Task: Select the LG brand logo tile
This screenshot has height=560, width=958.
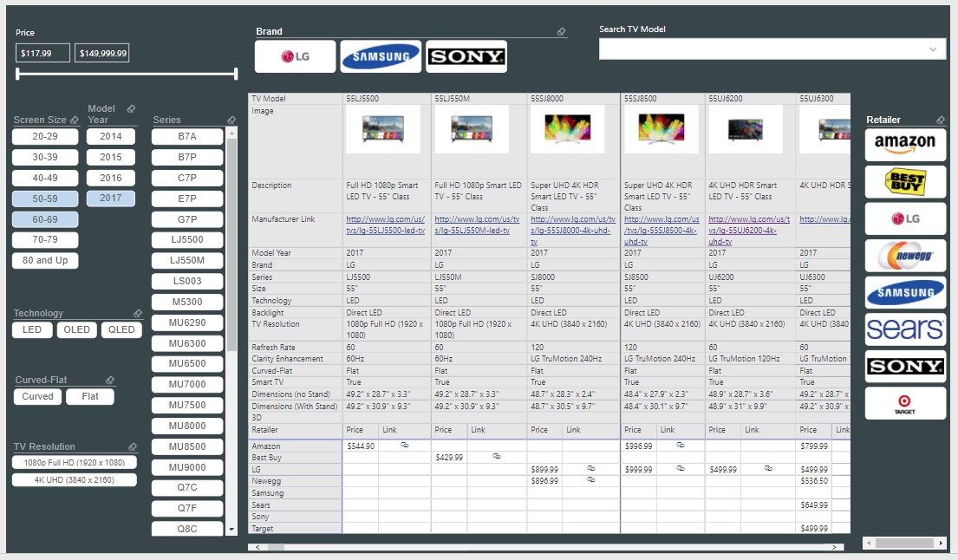Action: tap(295, 57)
